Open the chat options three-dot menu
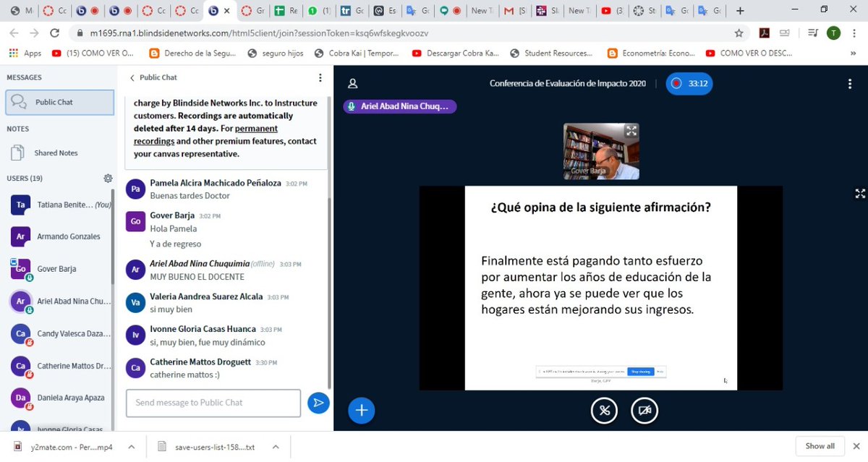 320,77
